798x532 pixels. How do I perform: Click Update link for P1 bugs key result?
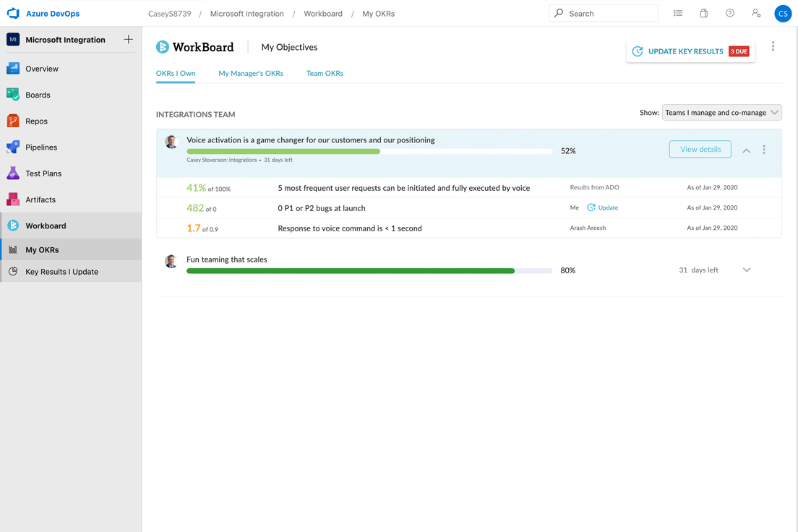point(608,207)
